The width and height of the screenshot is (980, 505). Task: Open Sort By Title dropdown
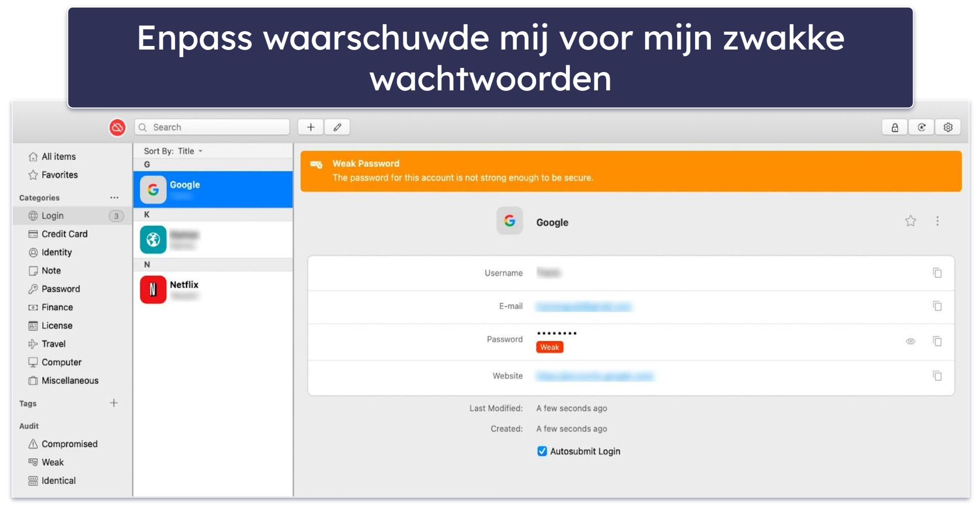tap(173, 151)
